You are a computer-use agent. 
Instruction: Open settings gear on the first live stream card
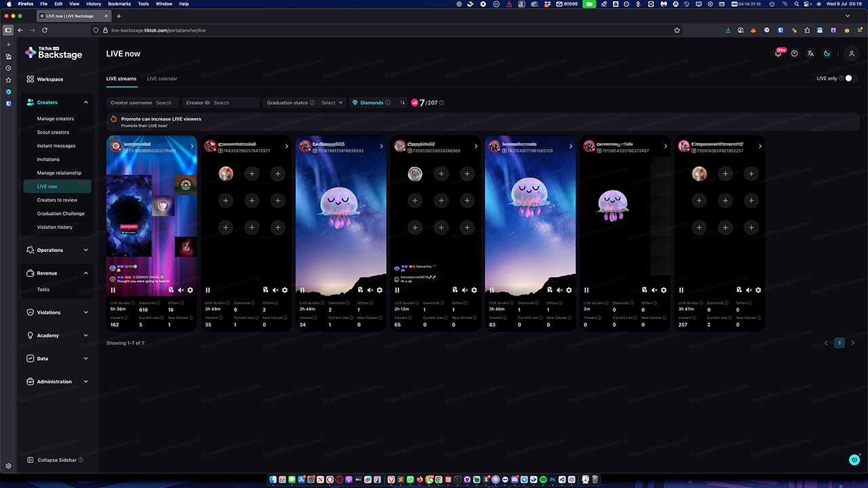pos(190,290)
